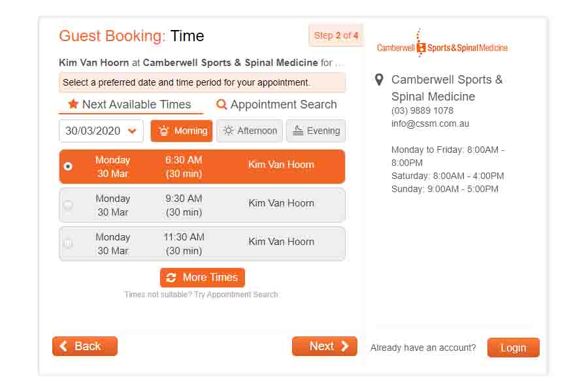Click the refresh icon on More Times

171,278
